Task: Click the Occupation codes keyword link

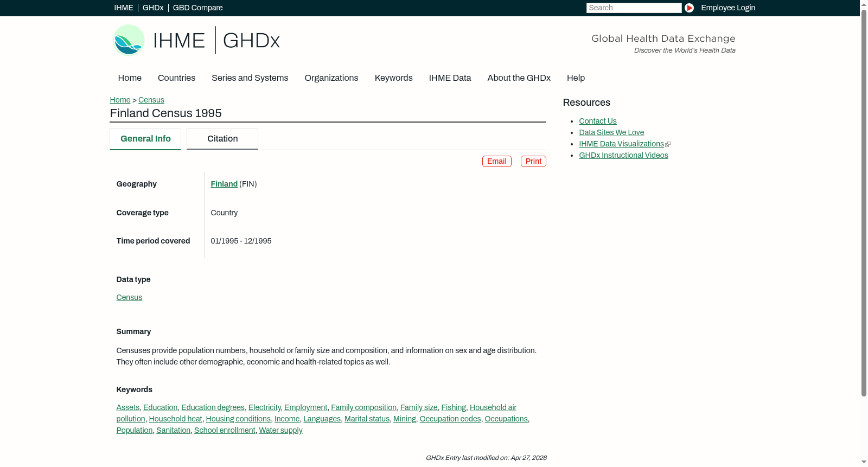Action: point(450,419)
